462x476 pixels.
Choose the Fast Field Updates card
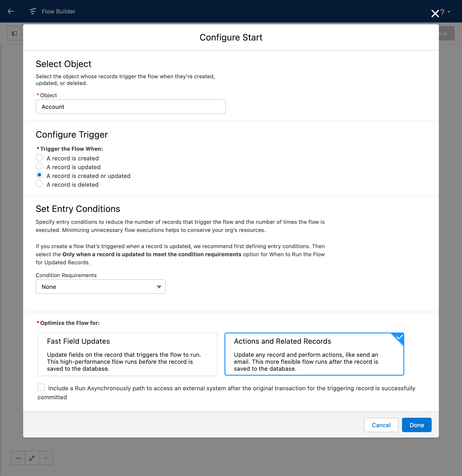[x=127, y=354]
